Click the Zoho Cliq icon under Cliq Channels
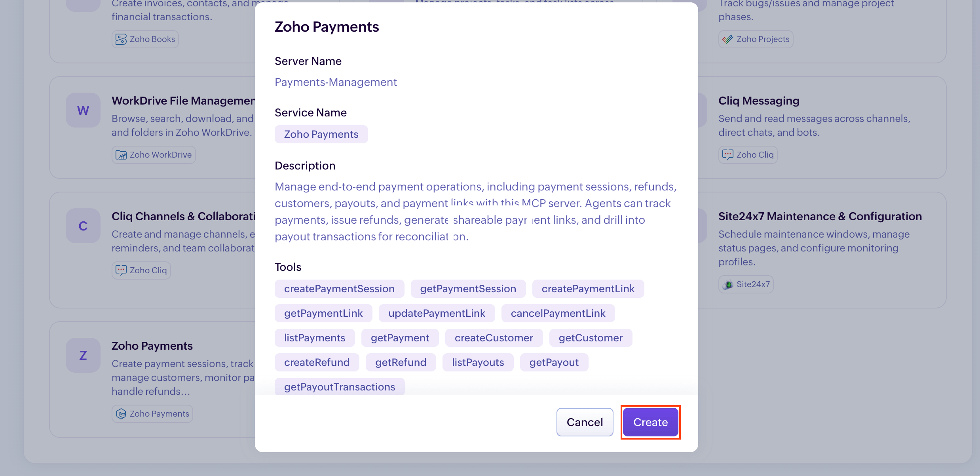Viewport: 980px width, 476px height. (x=121, y=270)
